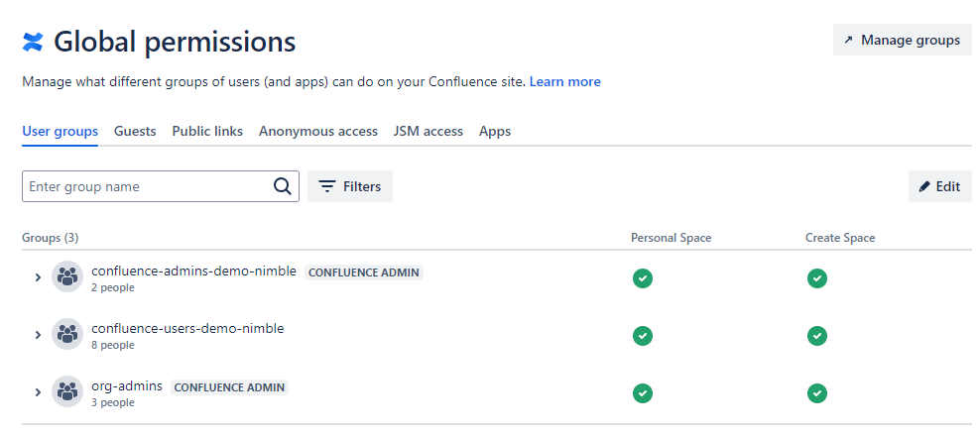Switch to the Guests tab

click(x=135, y=131)
